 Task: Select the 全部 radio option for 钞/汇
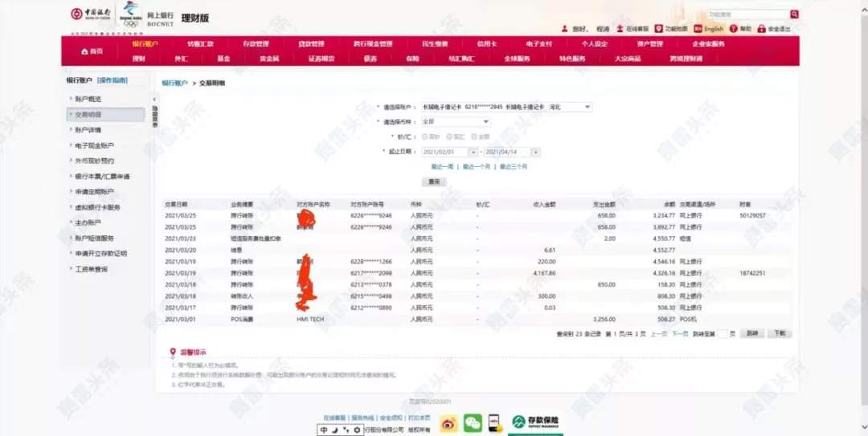coord(474,137)
